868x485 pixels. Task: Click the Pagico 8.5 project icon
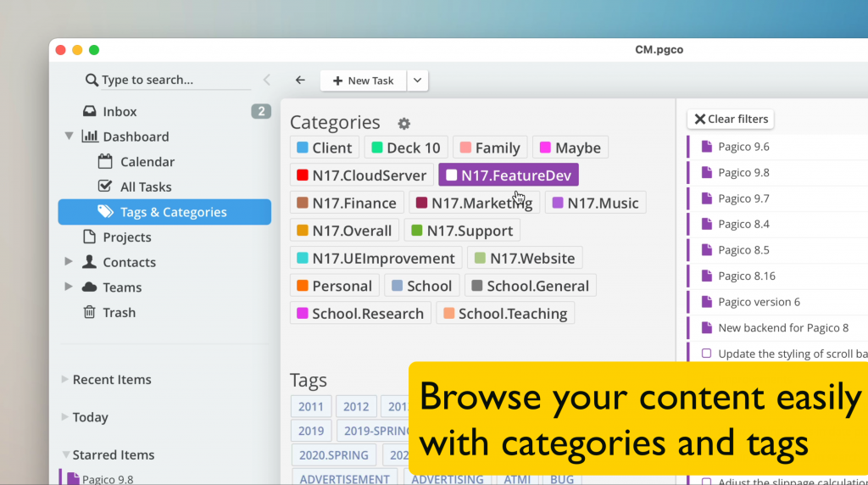coord(706,249)
